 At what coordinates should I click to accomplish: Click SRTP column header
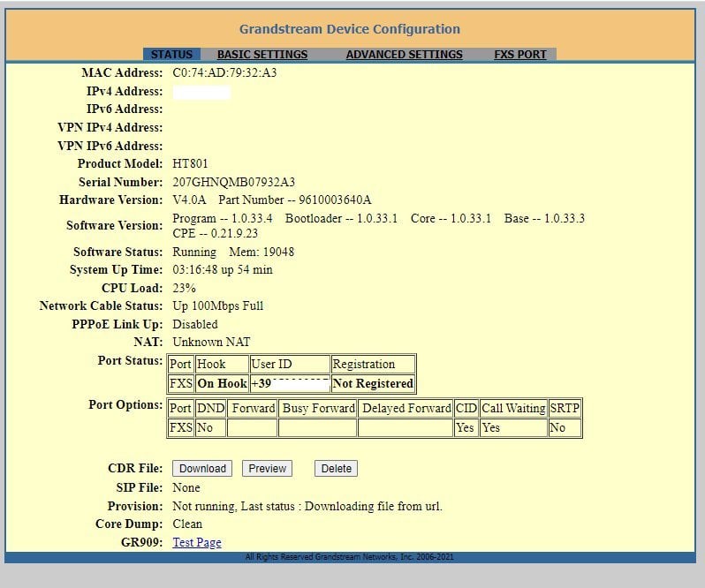(x=565, y=408)
